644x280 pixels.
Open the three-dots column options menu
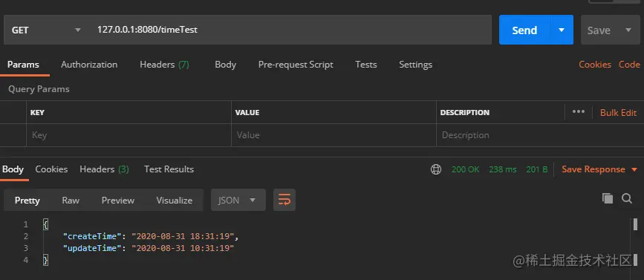click(x=579, y=111)
